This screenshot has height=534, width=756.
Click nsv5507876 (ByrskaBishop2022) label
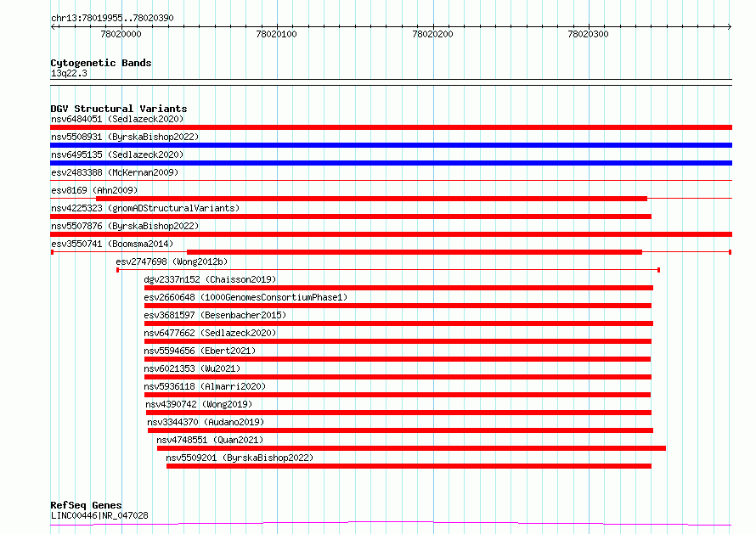(x=125, y=226)
